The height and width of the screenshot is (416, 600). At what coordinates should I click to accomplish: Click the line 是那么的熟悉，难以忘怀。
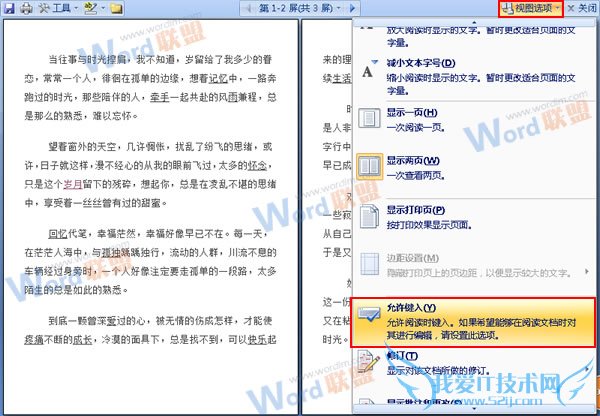81,115
